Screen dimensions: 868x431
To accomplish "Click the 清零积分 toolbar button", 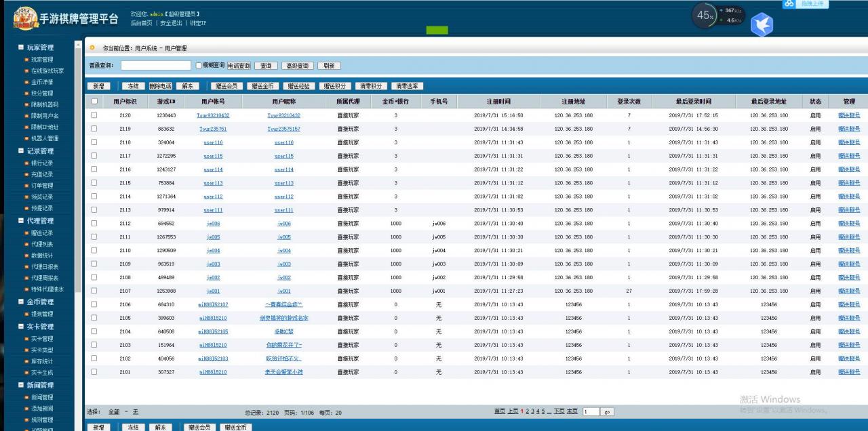I will [371, 86].
